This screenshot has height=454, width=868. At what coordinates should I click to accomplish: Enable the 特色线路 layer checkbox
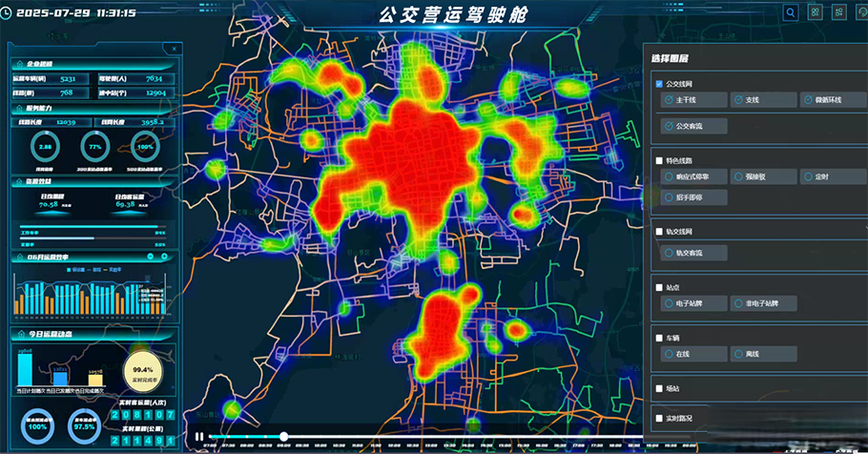[659, 160]
